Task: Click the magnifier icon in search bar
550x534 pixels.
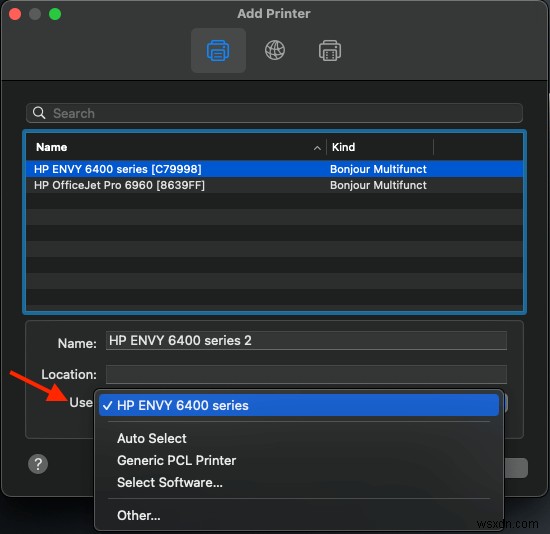Action: tap(39, 113)
